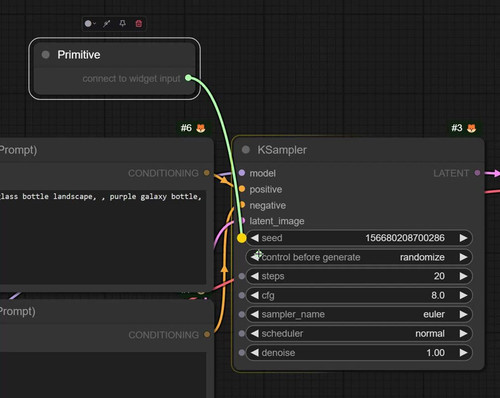Increase seed with its right arrow
The height and width of the screenshot is (398, 500).
tap(463, 238)
